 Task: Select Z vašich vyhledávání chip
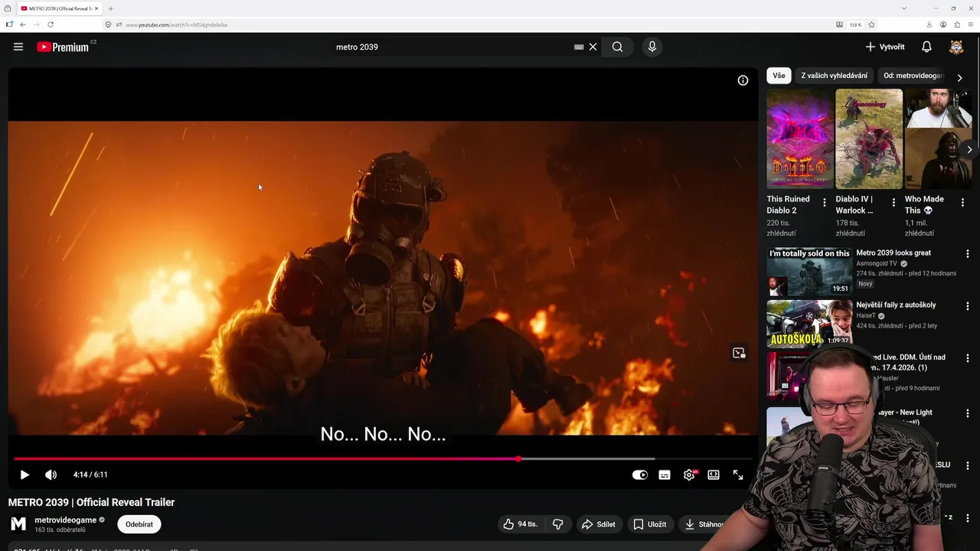click(x=834, y=76)
